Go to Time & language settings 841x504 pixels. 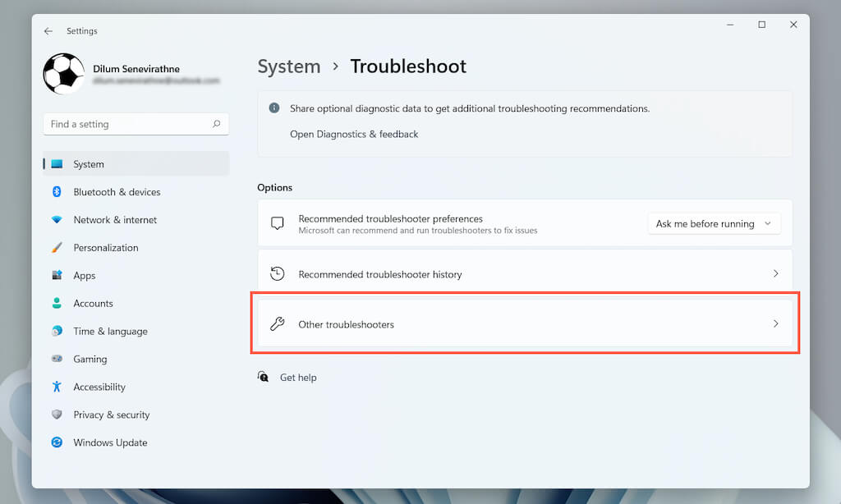(x=110, y=332)
